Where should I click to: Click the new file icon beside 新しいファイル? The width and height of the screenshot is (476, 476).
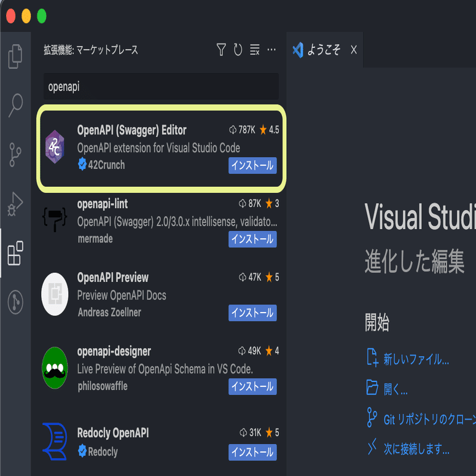tap(372, 358)
